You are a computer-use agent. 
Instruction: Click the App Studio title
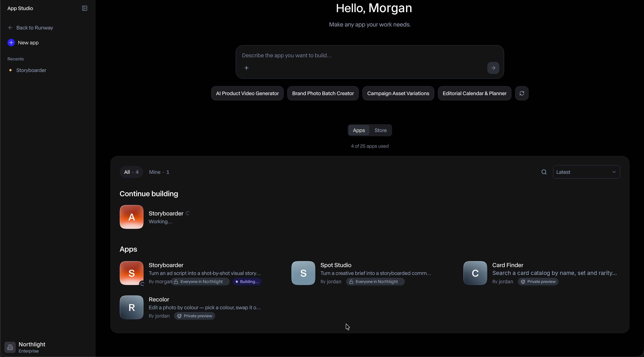coord(20,8)
